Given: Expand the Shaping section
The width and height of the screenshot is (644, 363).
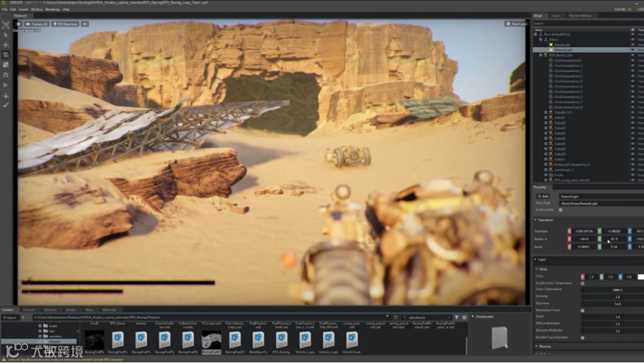Looking at the screenshot, I should (537, 346).
